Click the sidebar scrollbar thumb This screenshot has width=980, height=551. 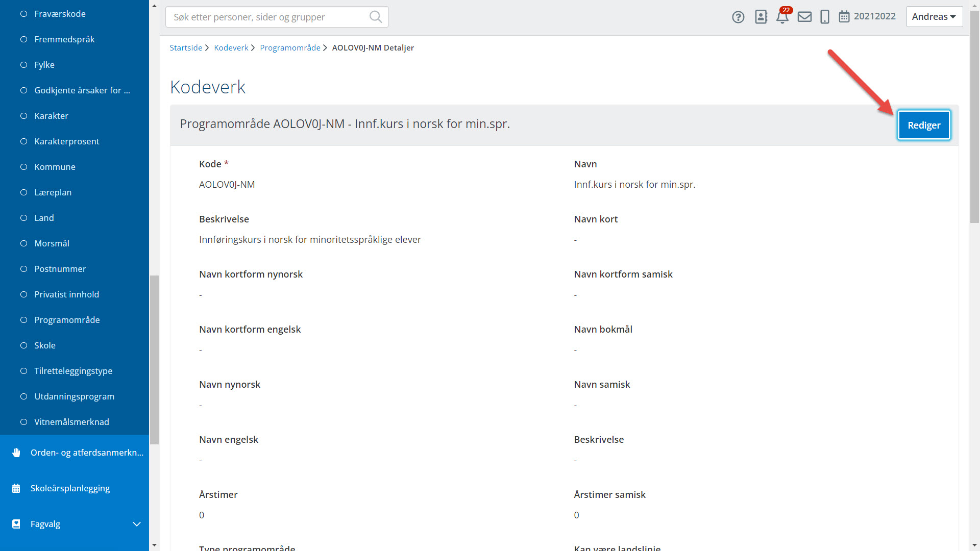click(154, 360)
